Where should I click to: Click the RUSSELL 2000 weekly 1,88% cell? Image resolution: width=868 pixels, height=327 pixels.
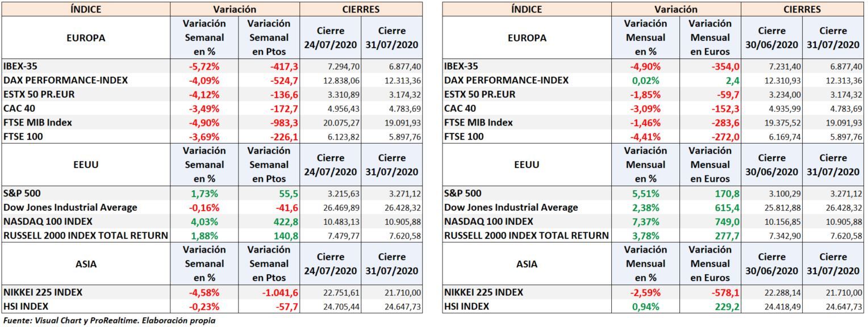[204, 236]
